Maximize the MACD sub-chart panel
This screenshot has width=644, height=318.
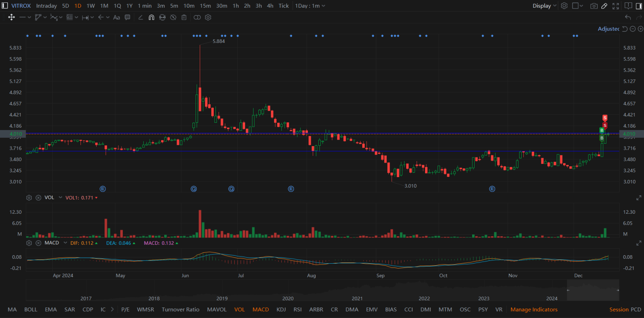639,243
